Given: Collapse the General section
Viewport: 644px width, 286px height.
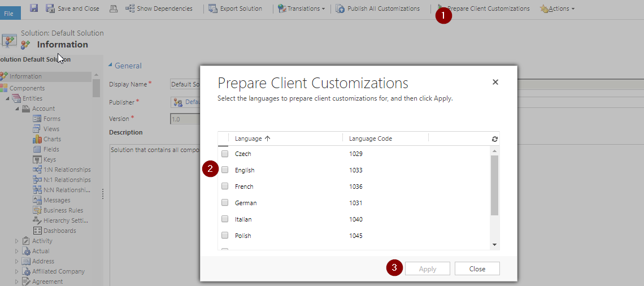Looking at the screenshot, I should click(x=110, y=66).
